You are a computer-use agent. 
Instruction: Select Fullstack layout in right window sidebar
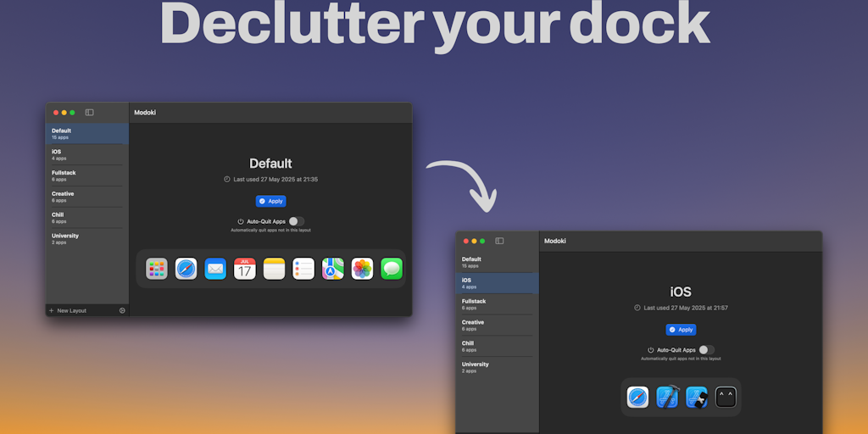point(497,304)
